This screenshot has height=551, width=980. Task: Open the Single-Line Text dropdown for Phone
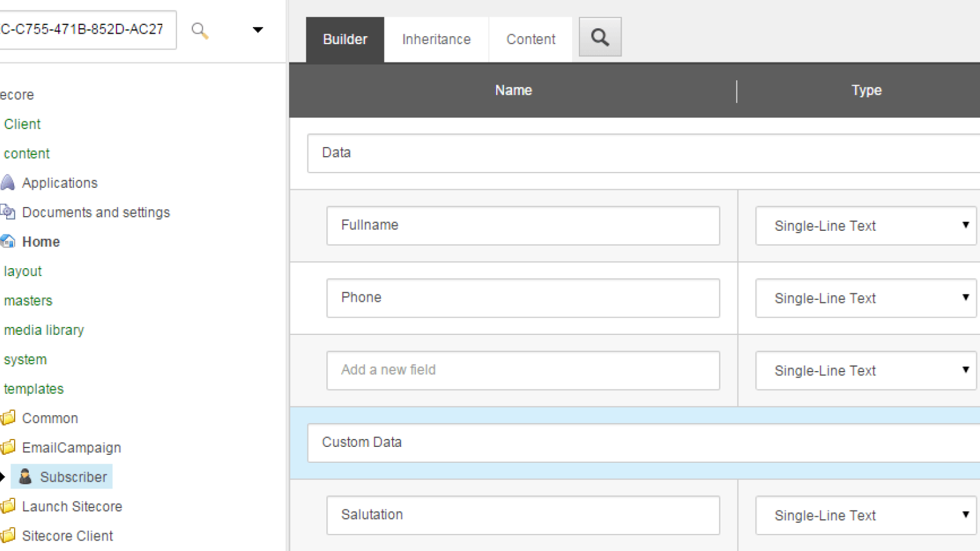965,298
